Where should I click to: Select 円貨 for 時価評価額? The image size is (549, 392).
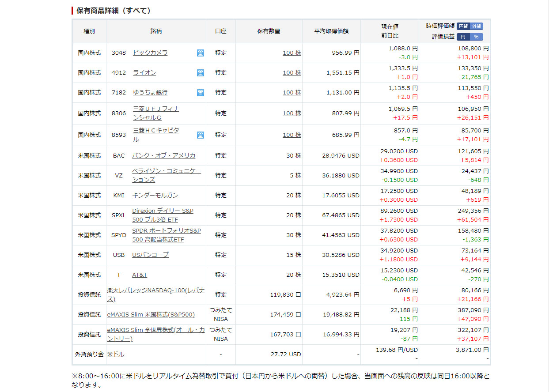pyautogui.click(x=463, y=26)
